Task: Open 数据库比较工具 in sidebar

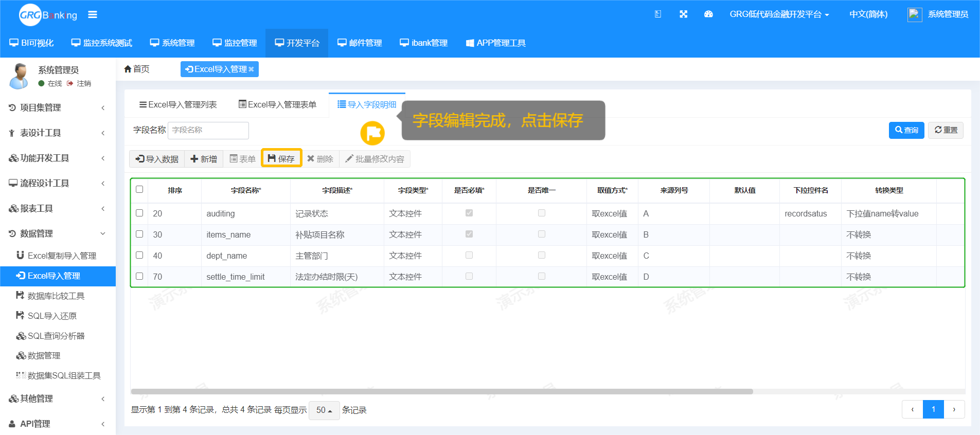Action: click(58, 296)
